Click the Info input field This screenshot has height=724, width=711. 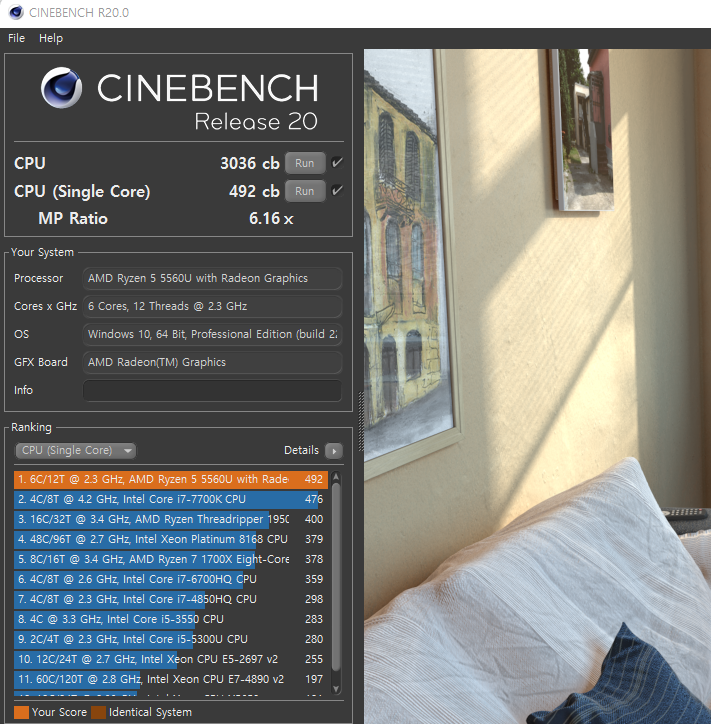coord(212,391)
